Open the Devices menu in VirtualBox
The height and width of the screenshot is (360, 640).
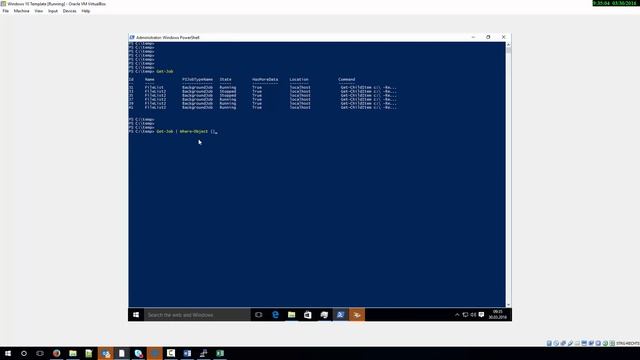click(69, 11)
